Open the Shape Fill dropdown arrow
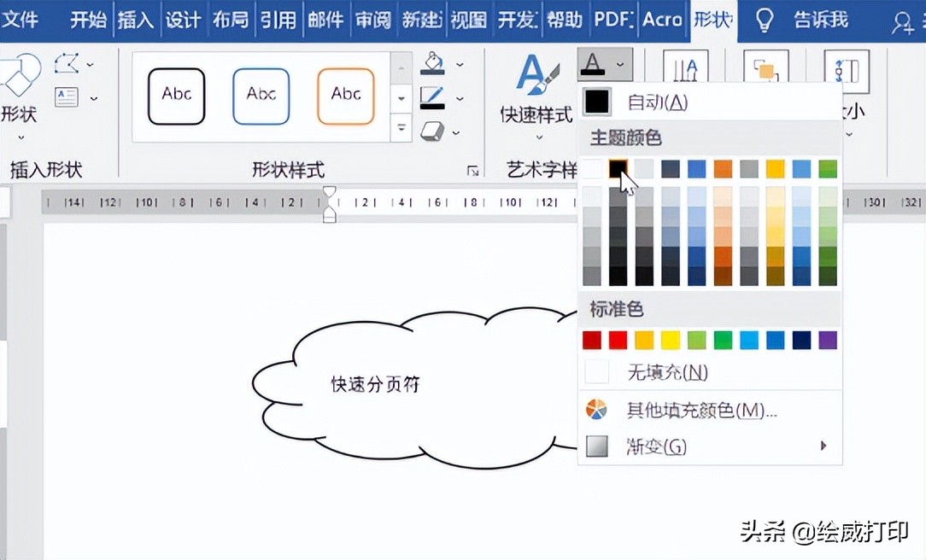Viewport: 926px width, 560px height. pos(459,63)
